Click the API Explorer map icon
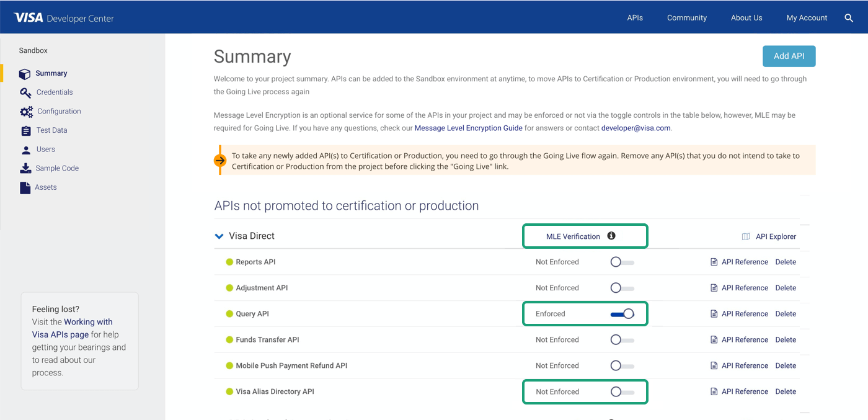868x420 pixels. (746, 236)
